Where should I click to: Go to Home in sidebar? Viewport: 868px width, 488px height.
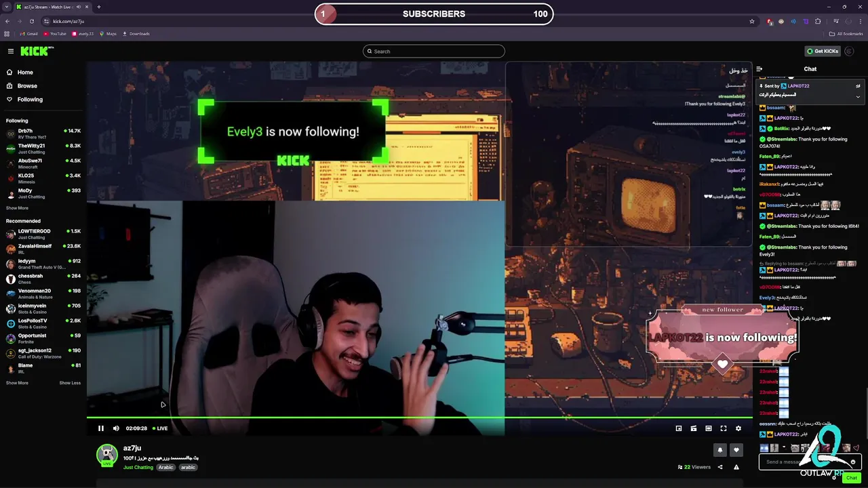coord(25,73)
